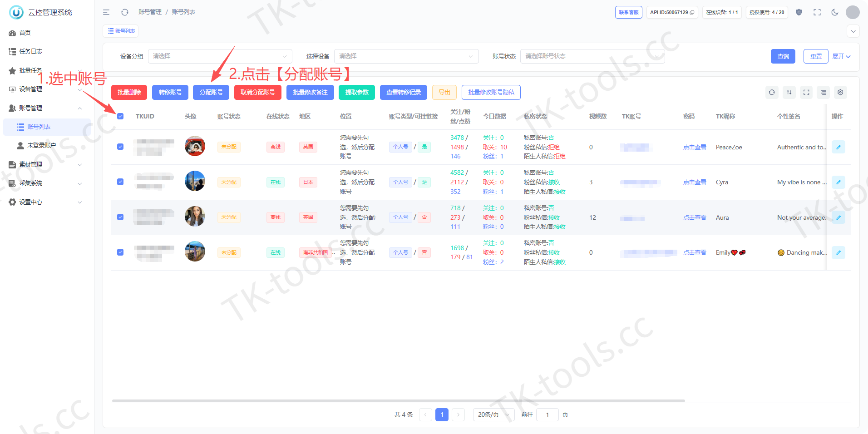This screenshot has height=434, width=868.
Task: Click the 导出 button
Action: (x=444, y=92)
